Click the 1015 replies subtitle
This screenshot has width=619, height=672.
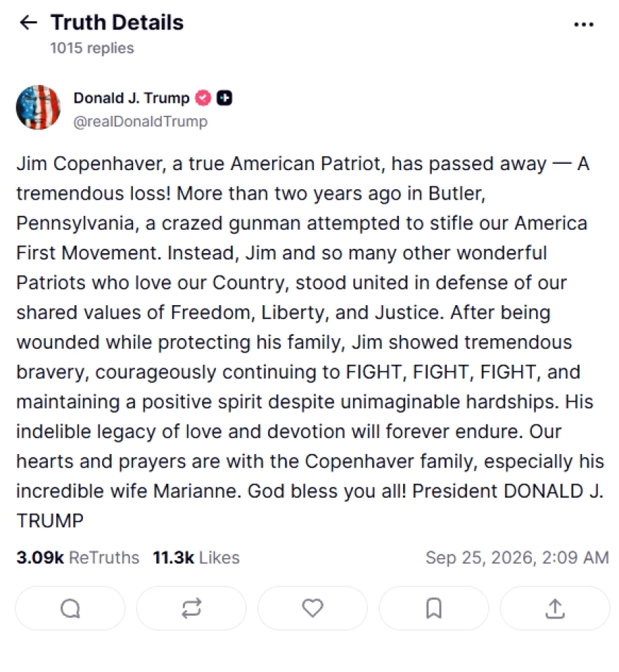92,48
